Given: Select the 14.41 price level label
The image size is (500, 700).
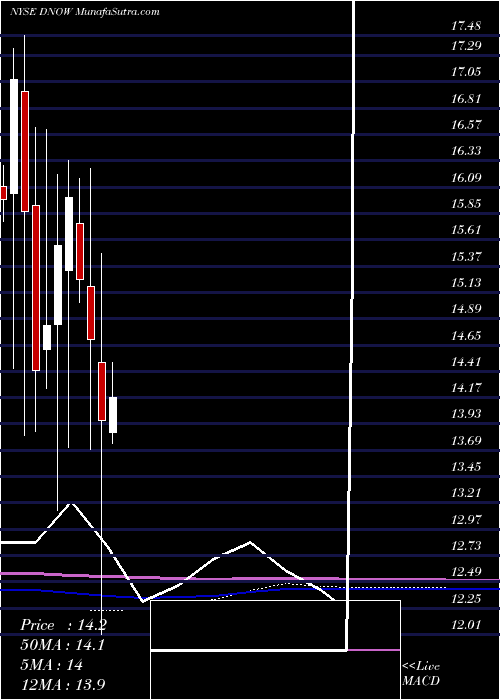Looking at the screenshot, I should [x=466, y=362].
